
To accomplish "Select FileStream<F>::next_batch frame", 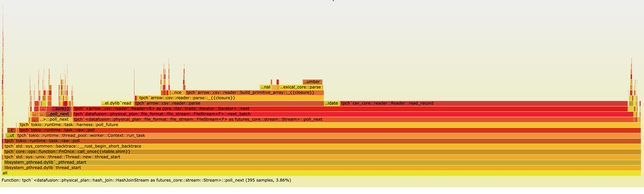I will coord(352,114).
